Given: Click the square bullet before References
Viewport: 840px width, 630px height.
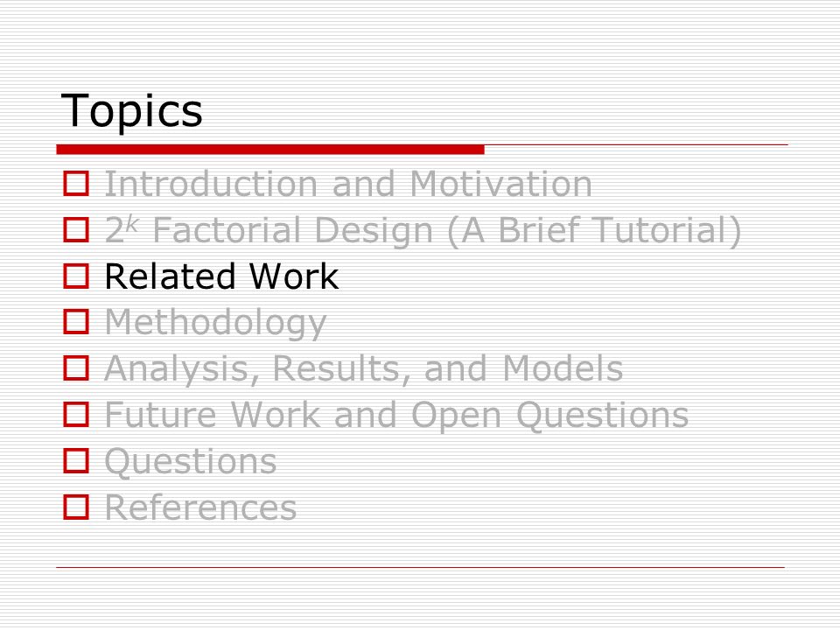Looking at the screenshot, I should click(x=76, y=507).
